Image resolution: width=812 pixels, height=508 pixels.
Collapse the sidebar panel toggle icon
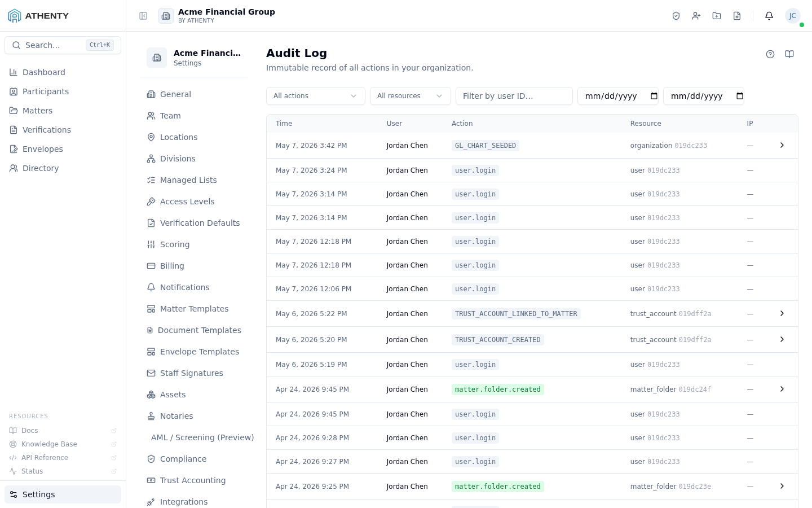pyautogui.click(x=143, y=16)
